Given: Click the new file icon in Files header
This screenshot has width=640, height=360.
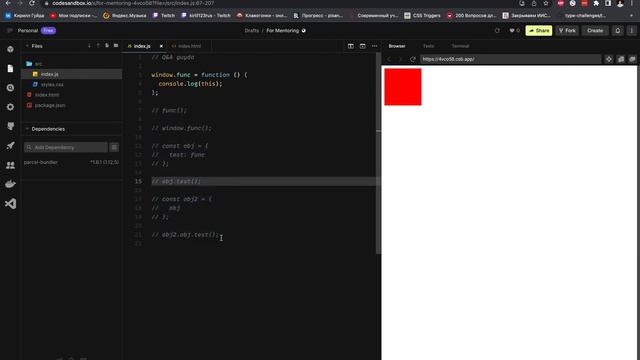Looking at the screenshot, I should (x=107, y=46).
